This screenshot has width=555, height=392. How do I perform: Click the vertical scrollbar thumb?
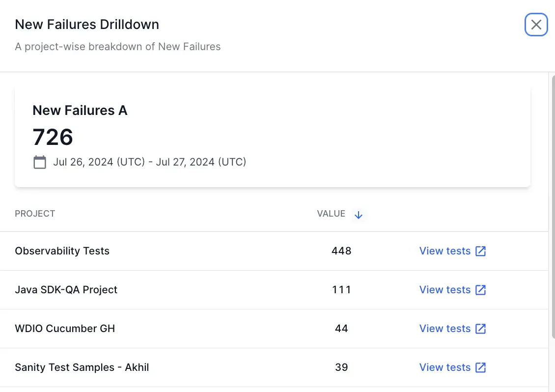click(x=553, y=207)
